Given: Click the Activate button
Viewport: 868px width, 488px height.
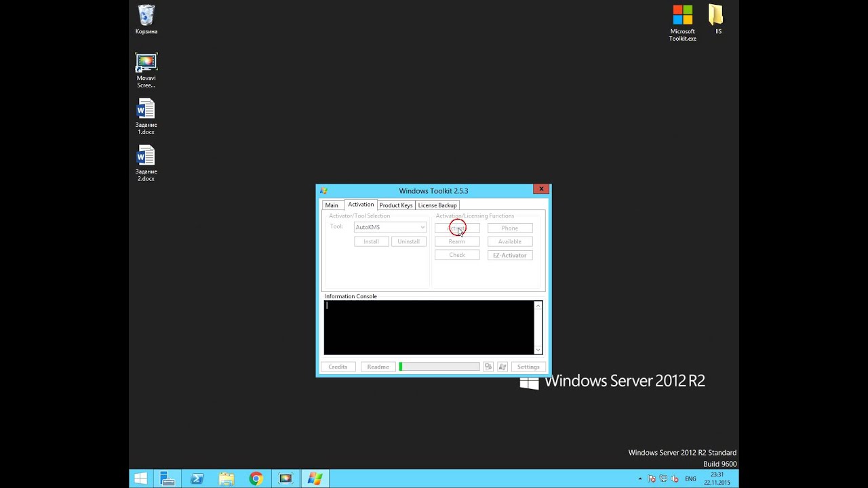Looking at the screenshot, I should [457, 228].
